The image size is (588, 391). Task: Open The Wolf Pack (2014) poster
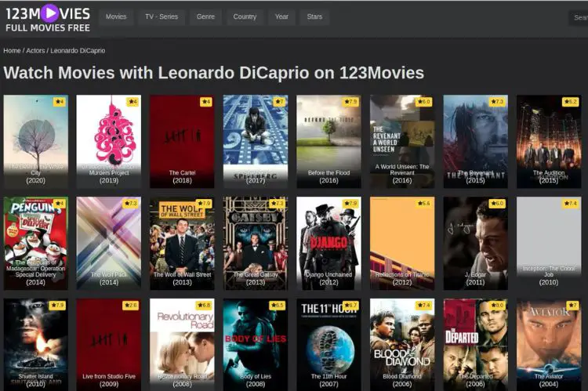click(109, 243)
